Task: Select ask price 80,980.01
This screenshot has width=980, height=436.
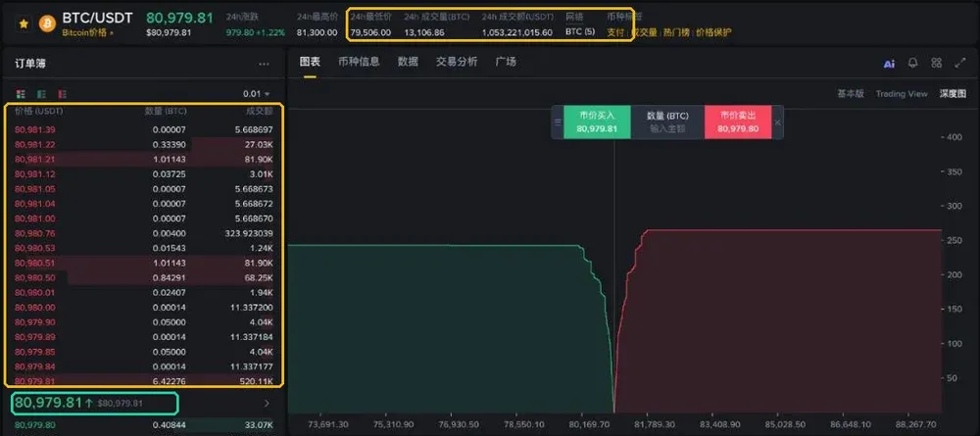Action: pyautogui.click(x=33, y=293)
